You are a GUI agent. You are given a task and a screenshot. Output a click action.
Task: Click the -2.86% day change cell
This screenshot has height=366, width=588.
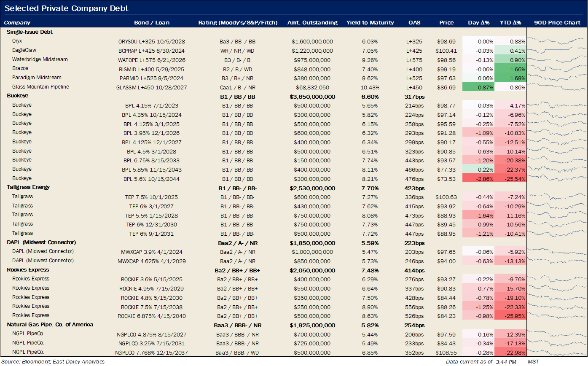click(x=478, y=179)
